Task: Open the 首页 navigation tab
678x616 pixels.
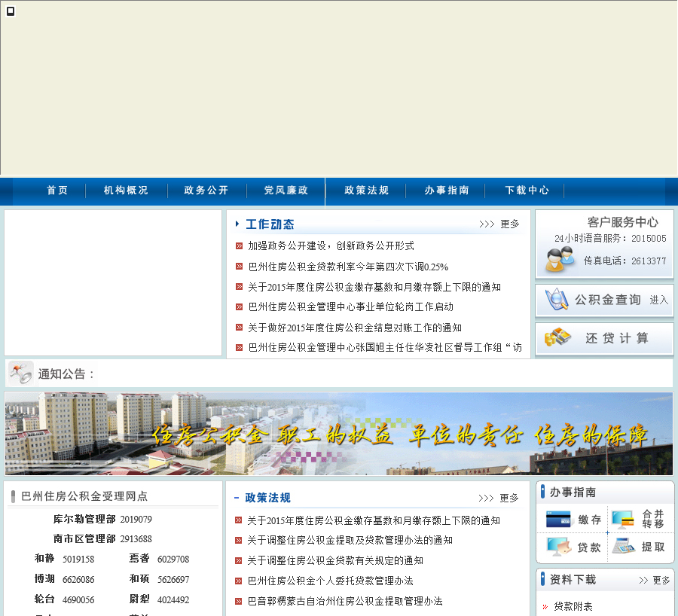Action: [57, 191]
